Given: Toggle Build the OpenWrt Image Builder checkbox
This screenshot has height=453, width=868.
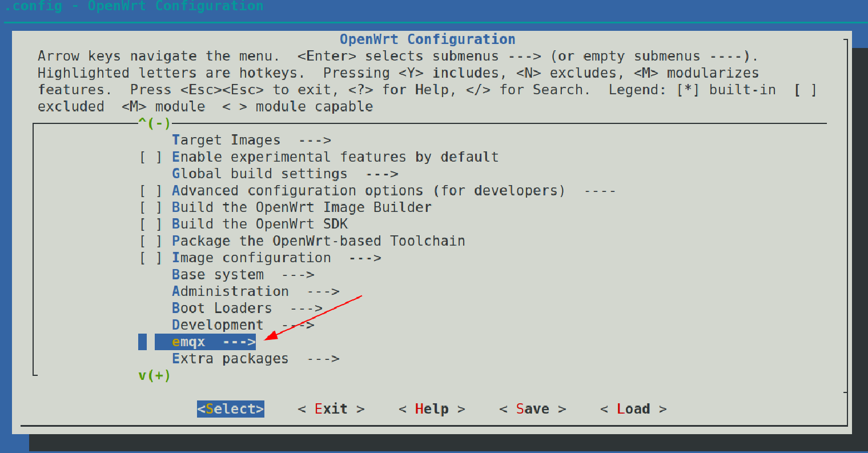Looking at the screenshot, I should pos(151,207).
